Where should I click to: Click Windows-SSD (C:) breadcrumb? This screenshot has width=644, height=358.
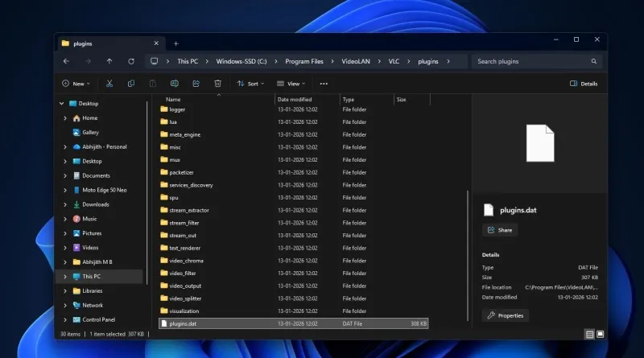[x=241, y=61]
